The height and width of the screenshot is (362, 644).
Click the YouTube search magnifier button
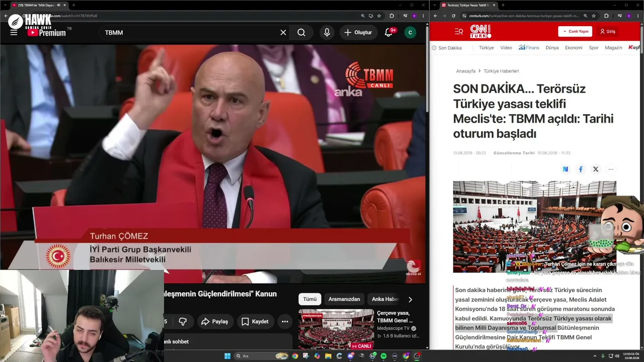pyautogui.click(x=301, y=33)
